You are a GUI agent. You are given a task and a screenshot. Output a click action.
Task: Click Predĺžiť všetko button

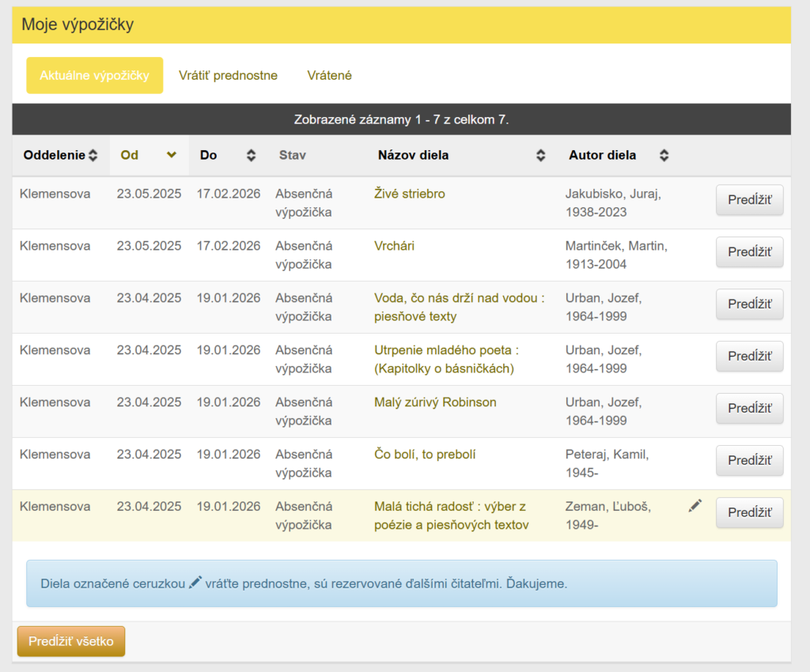[x=71, y=641]
